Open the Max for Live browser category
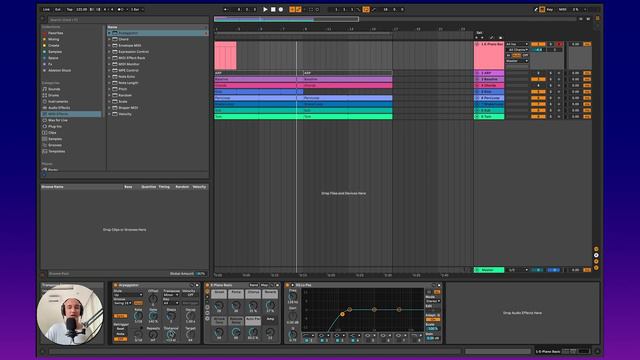640x360 pixels. (58, 120)
